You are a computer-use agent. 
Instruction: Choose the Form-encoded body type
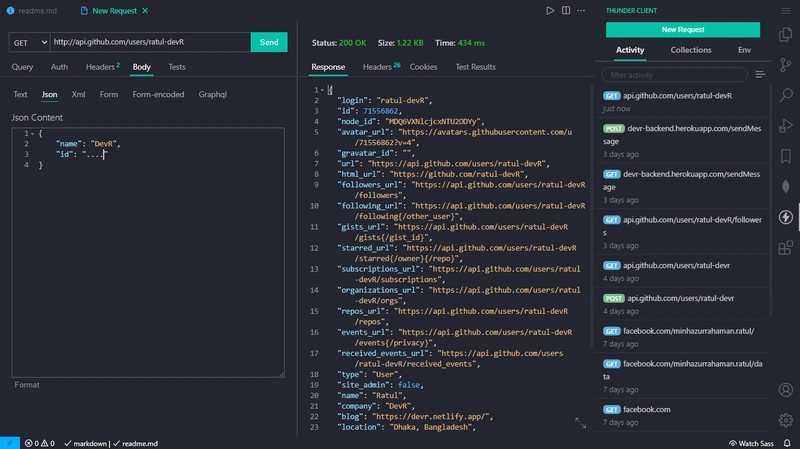click(x=158, y=94)
